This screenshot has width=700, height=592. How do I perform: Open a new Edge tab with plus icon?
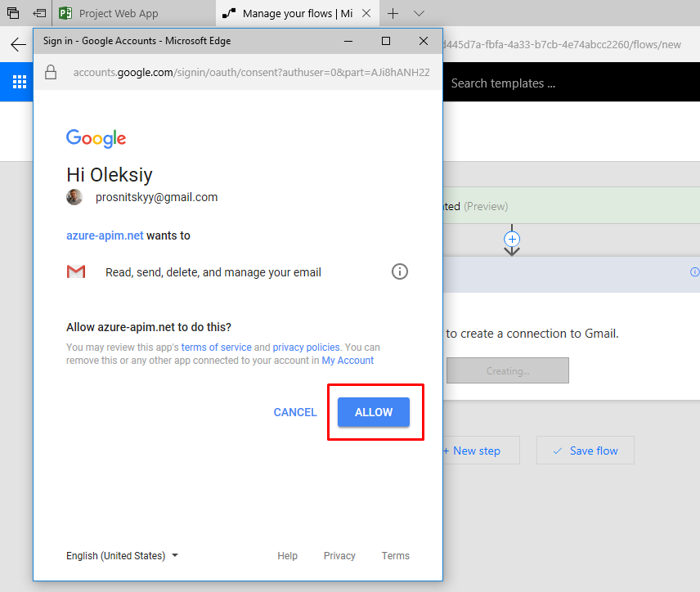point(393,13)
